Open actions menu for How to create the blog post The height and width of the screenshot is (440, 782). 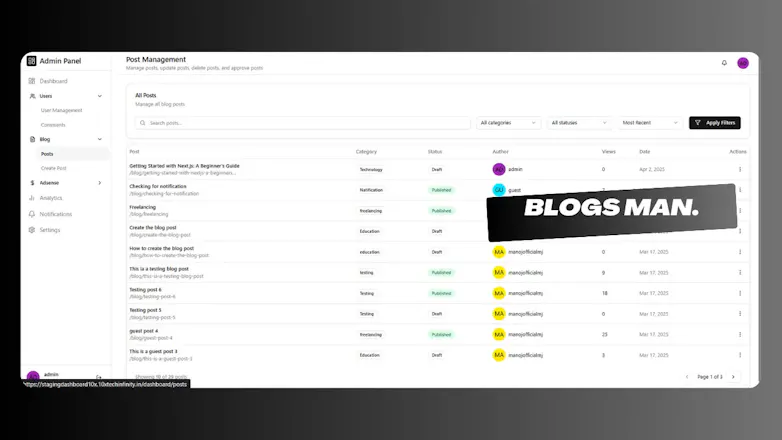[740, 252]
